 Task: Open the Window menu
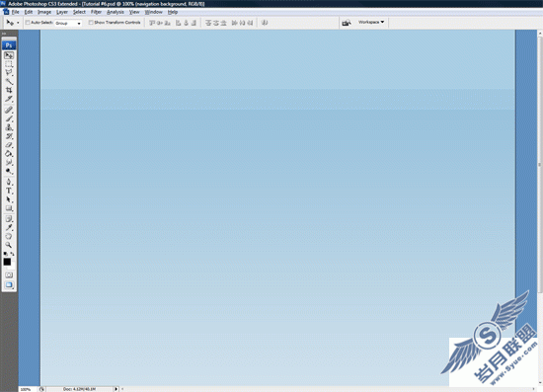(153, 12)
